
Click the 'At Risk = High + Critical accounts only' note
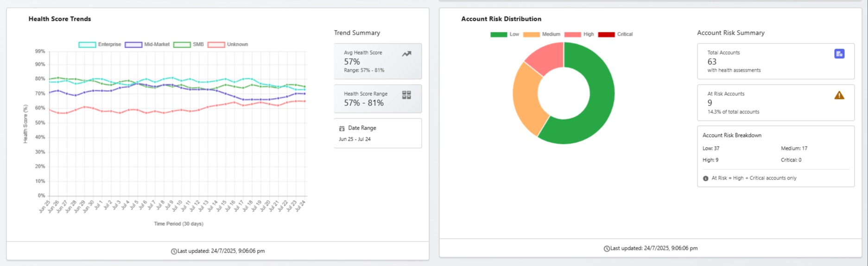coord(754,178)
